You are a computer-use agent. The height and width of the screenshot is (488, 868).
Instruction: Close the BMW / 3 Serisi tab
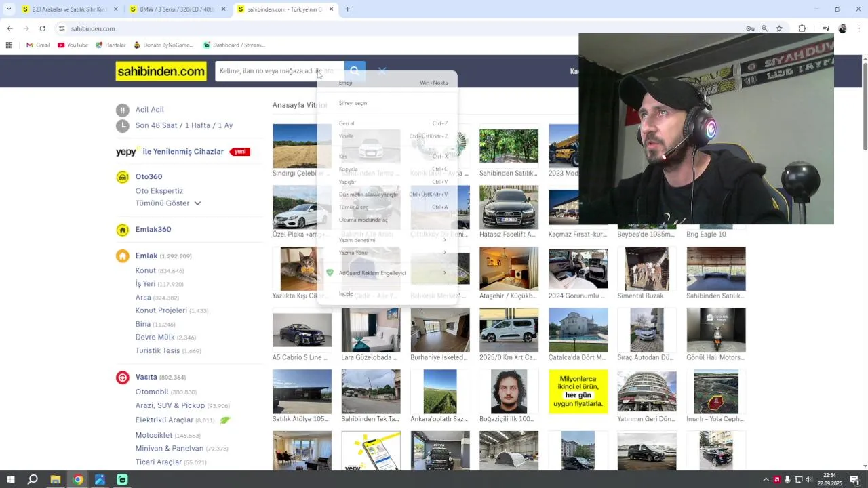[x=223, y=9]
